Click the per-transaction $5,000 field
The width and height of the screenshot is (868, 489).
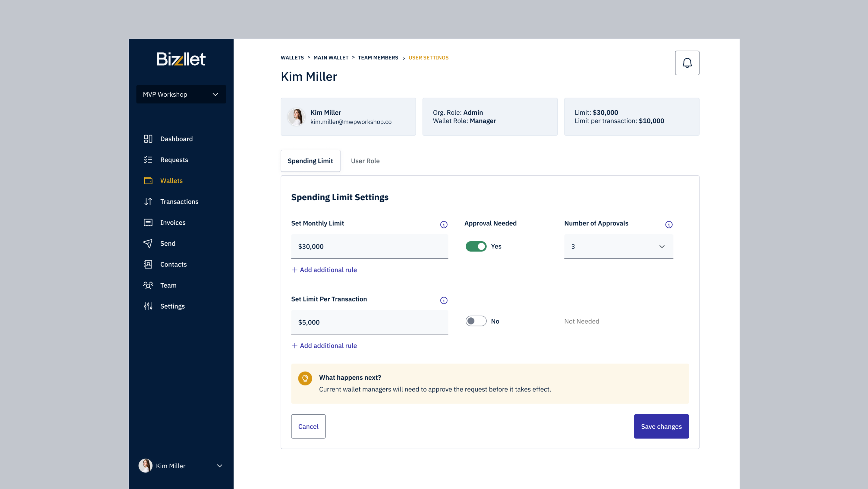(369, 322)
